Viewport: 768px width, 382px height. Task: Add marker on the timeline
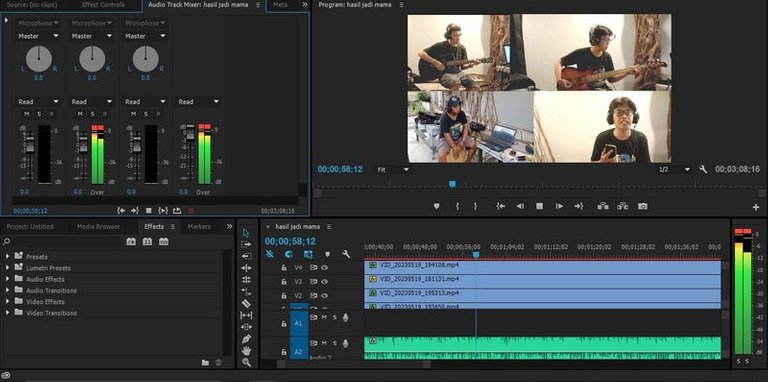coord(327,254)
